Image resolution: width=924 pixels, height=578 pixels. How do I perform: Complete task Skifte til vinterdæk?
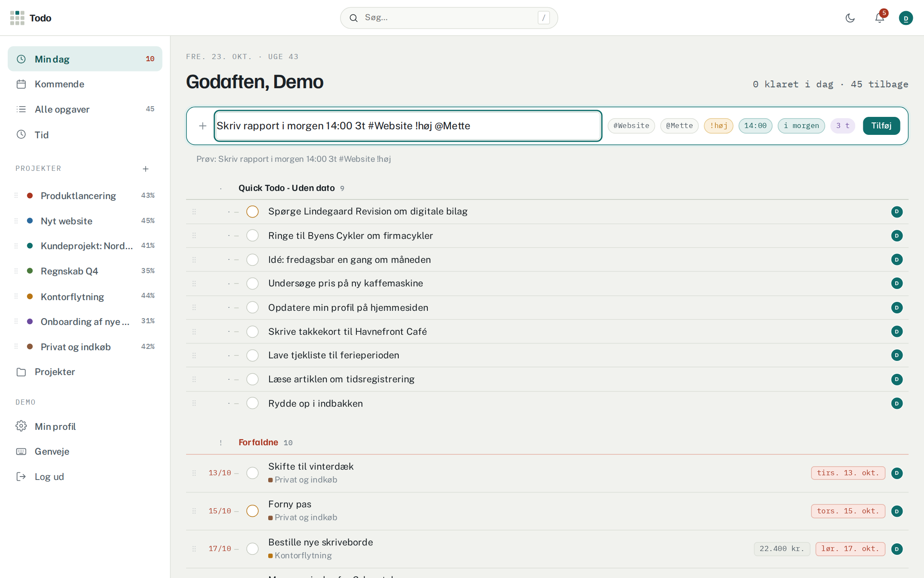(252, 473)
